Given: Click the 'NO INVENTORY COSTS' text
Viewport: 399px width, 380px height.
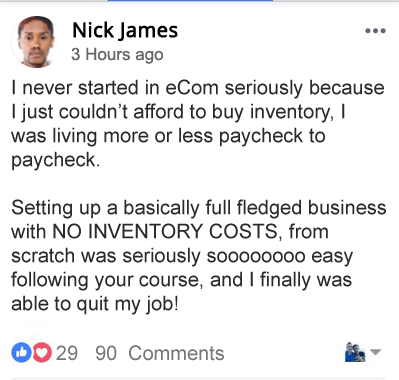Looking at the screenshot, I should [x=165, y=231].
